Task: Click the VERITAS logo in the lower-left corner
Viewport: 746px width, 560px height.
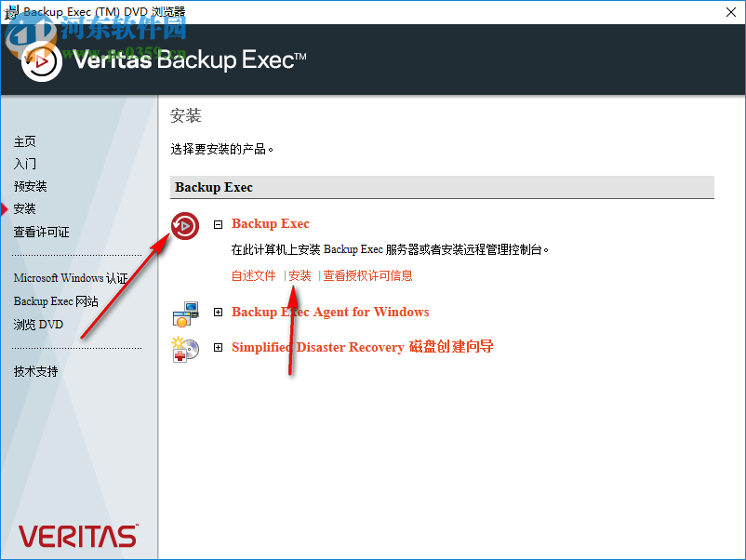Action: [77, 536]
